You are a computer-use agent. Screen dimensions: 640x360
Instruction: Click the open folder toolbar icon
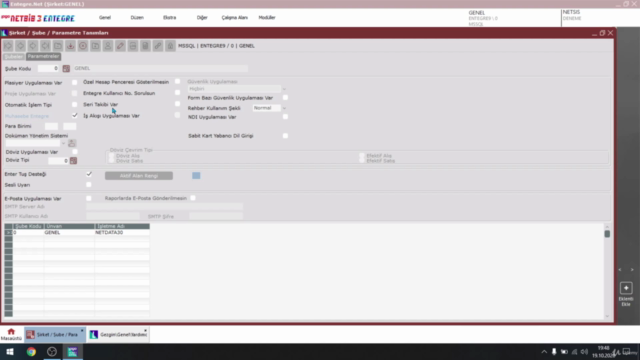[x=58, y=46]
